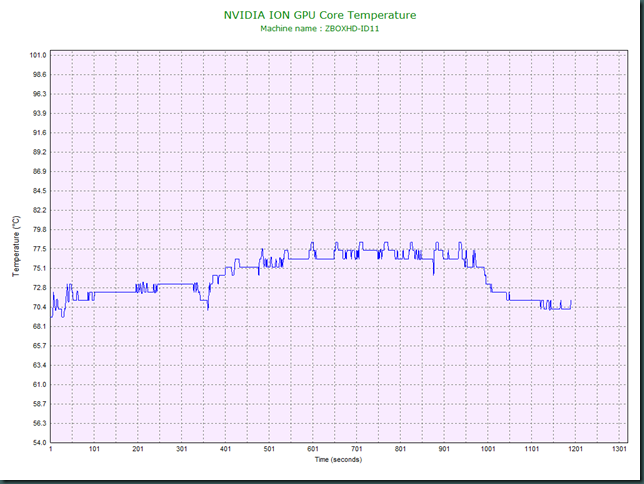Viewport: 644px width, 484px height.
Task: Select the 72.8 y-axis value
Action: point(39,288)
